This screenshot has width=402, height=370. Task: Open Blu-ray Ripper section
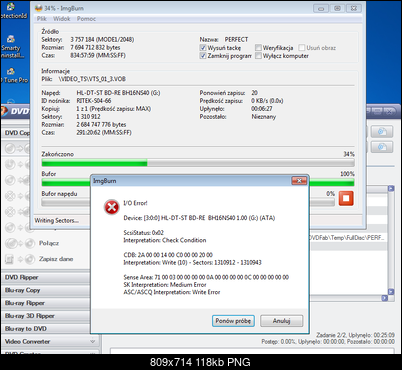coord(46,303)
